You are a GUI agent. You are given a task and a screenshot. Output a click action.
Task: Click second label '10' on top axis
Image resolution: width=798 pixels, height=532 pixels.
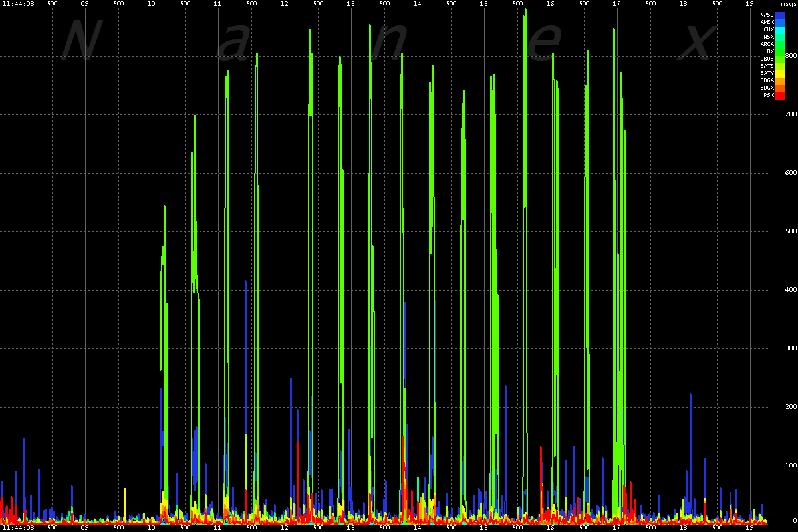click(151, 3)
